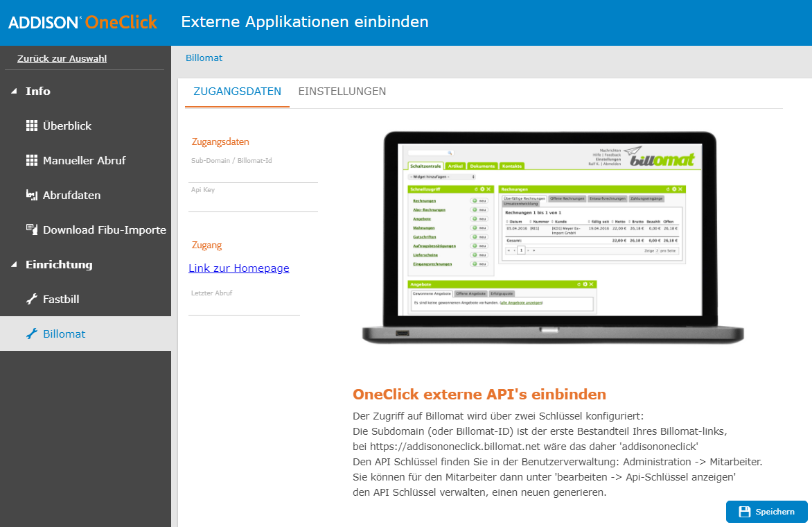Click the grid icon beside Manueller Abruf

tap(32, 161)
